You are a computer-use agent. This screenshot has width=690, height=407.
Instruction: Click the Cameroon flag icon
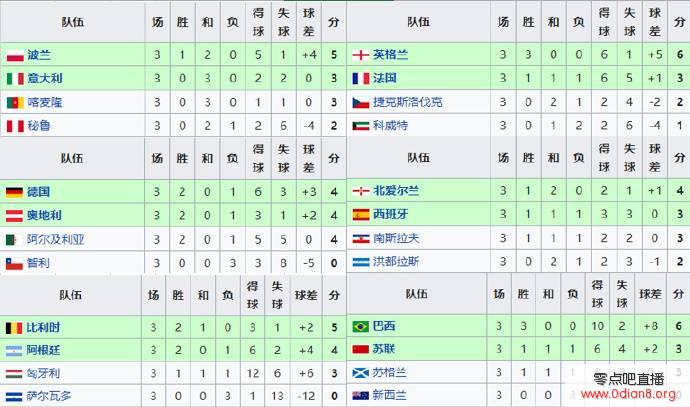coord(15,103)
